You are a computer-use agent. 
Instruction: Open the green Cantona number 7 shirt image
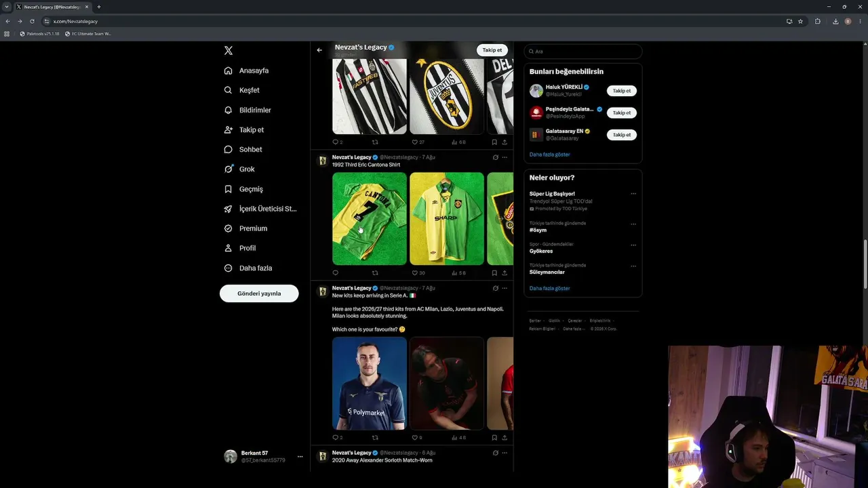coord(370,218)
